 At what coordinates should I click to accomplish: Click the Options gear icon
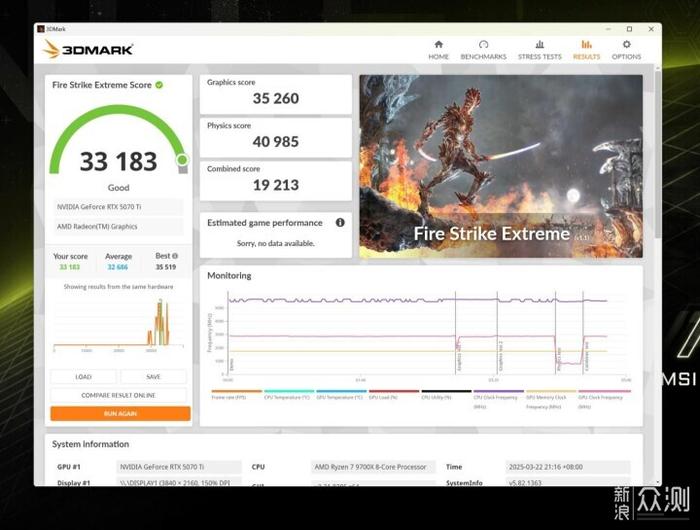[x=626, y=44]
